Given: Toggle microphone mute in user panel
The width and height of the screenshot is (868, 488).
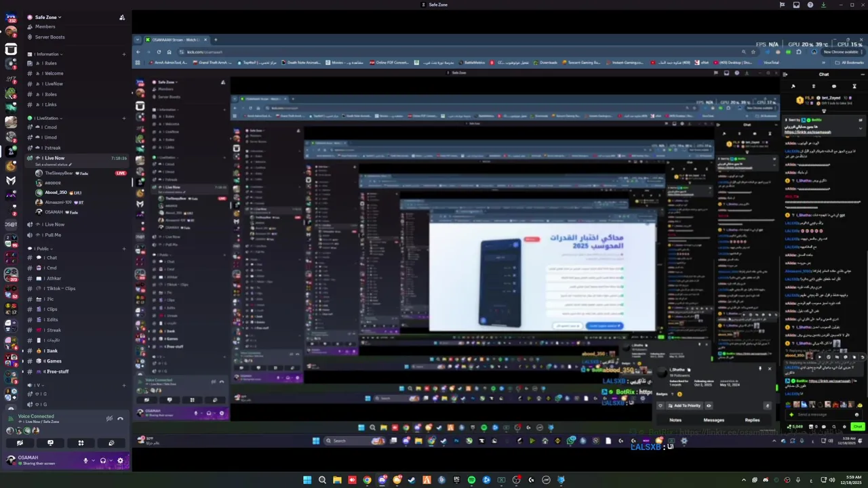Looking at the screenshot, I should pos(85,461).
